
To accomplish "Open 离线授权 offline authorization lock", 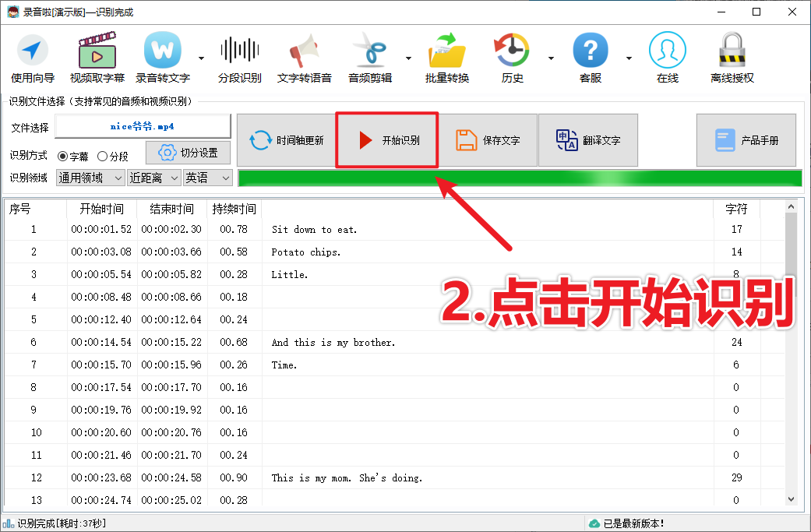I will pyautogui.click(x=732, y=58).
